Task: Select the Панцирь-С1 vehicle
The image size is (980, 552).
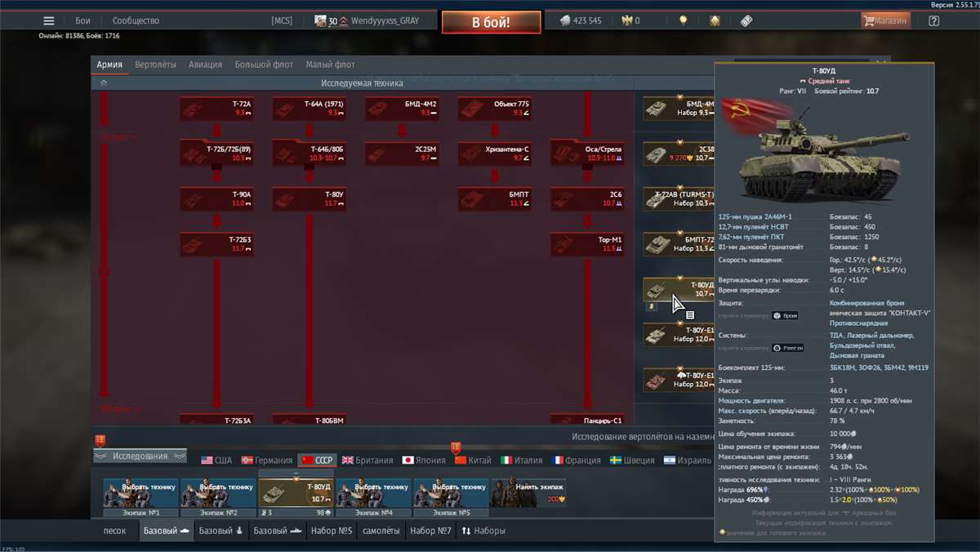Action: coord(587,420)
